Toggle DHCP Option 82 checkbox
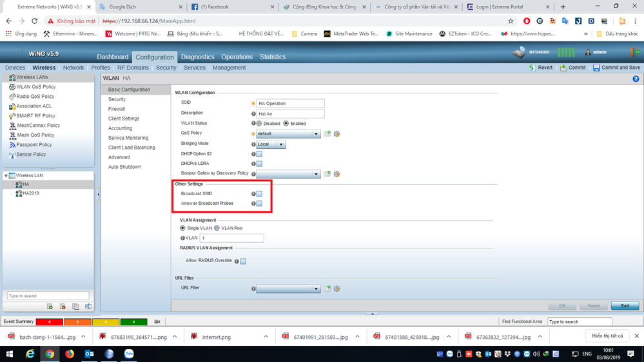 (x=260, y=155)
